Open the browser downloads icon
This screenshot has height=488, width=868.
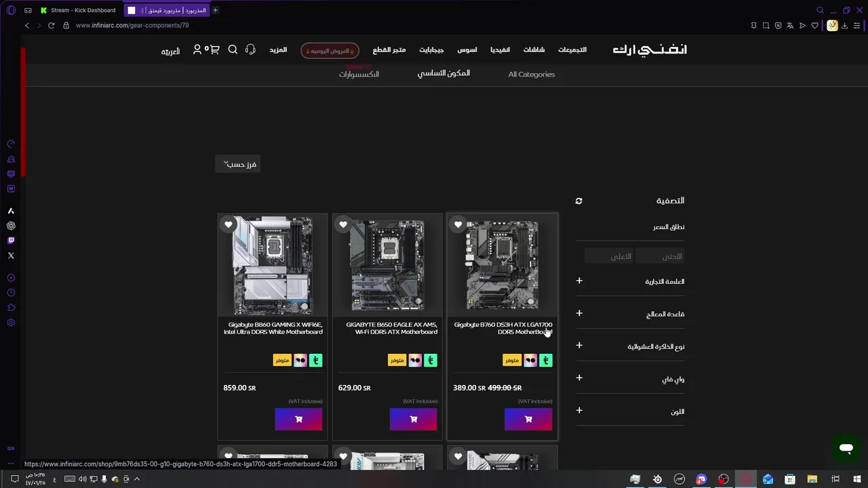coord(844,26)
